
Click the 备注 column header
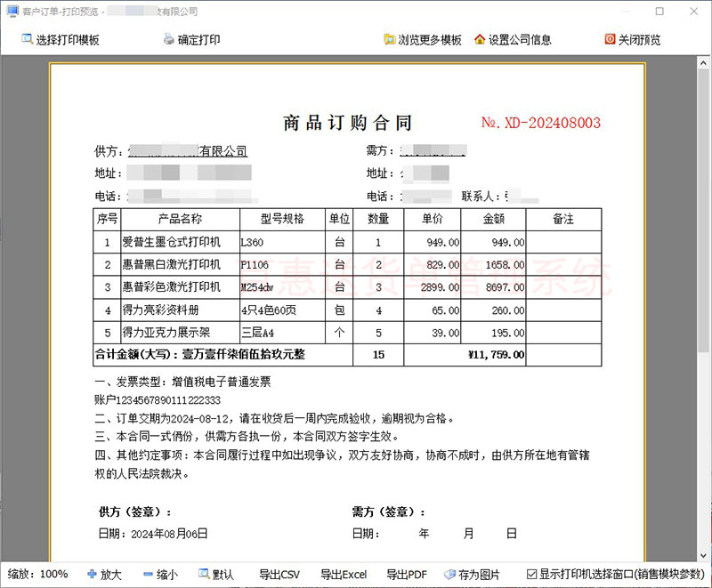click(x=563, y=219)
